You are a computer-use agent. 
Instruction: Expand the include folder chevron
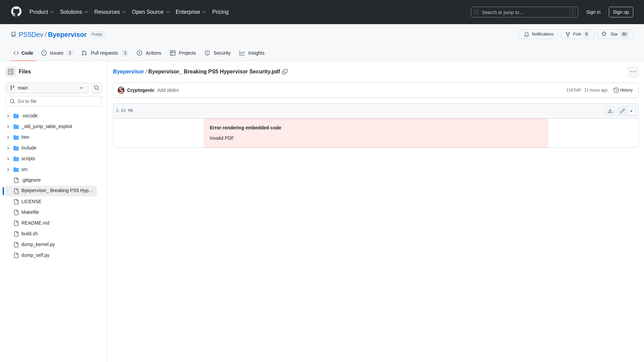pyautogui.click(x=8, y=148)
